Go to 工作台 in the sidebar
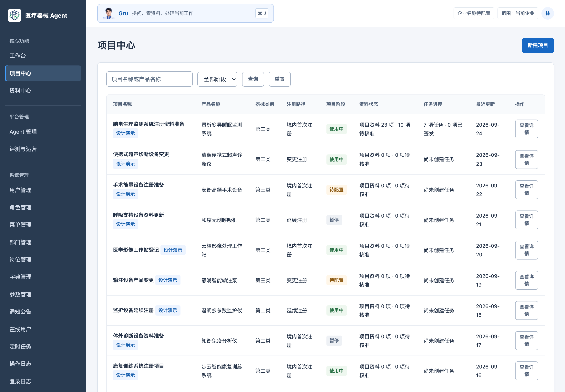Viewport: 565px width, 392px height. tap(43, 56)
